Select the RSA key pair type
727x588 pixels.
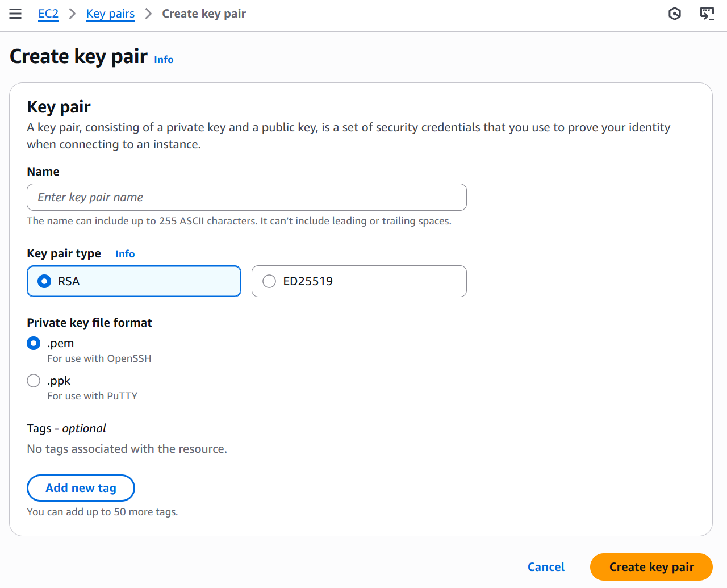(x=134, y=281)
